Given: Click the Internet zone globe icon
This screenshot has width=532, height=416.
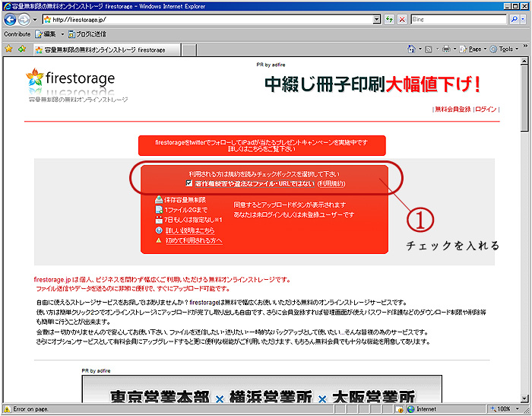Looking at the screenshot, I should (x=411, y=409).
